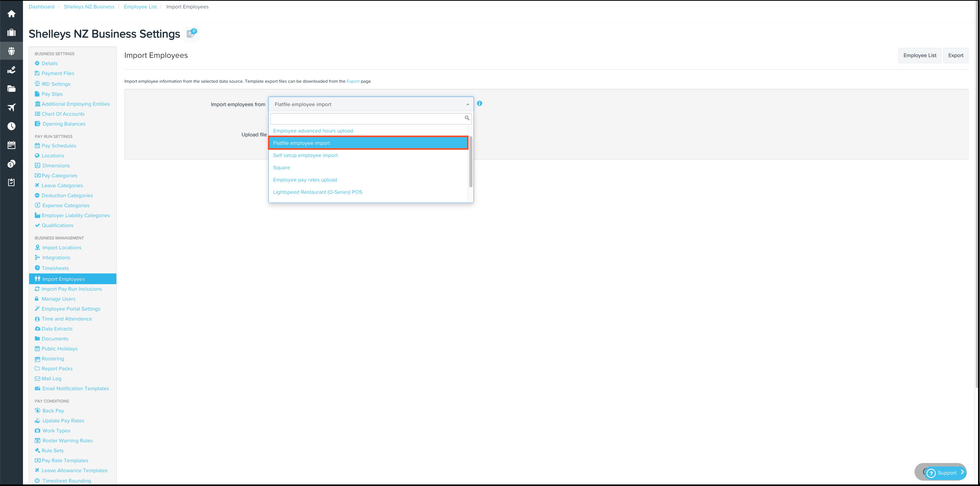Open the airplane leave icon in sidebar

click(x=11, y=107)
